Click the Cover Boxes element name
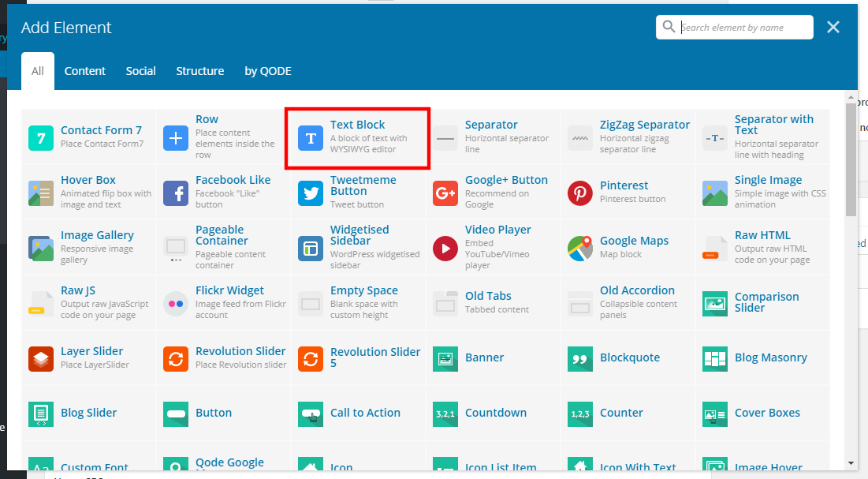This screenshot has height=479, width=868. (x=767, y=413)
